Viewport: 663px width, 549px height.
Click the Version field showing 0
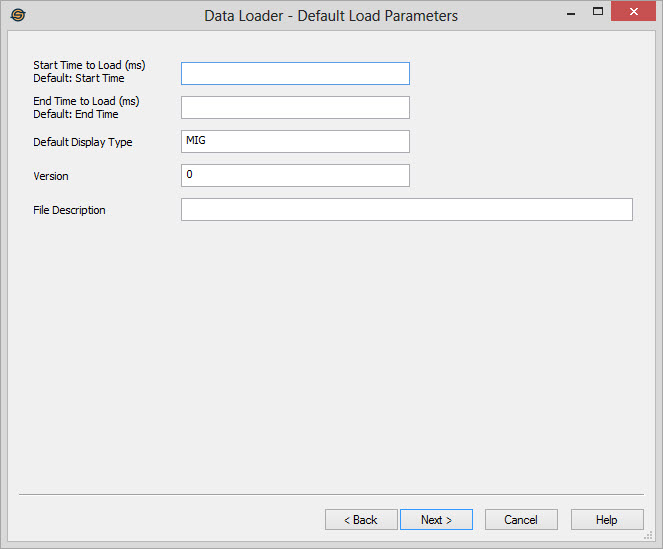295,175
